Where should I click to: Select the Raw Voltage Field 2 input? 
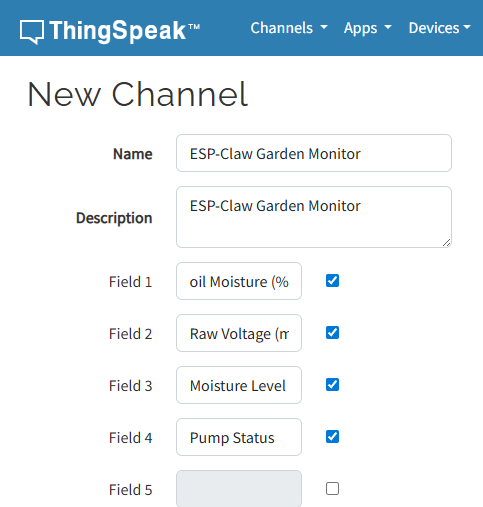[x=239, y=333]
